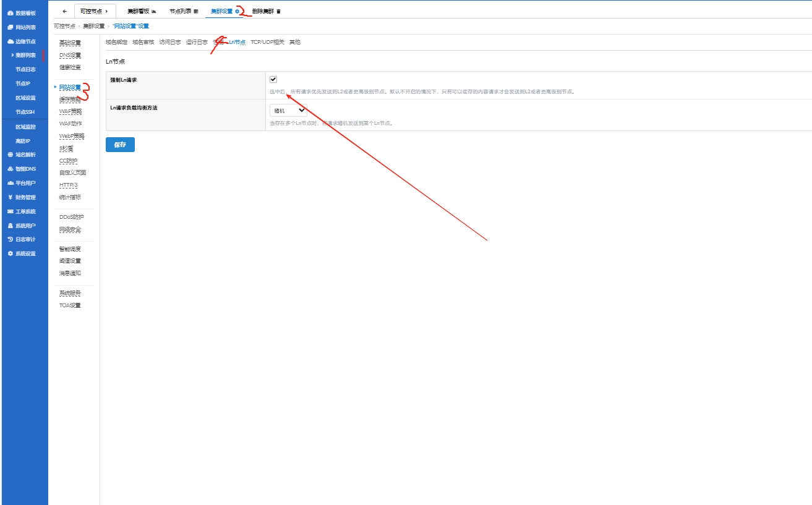Select WebP策略 in the settings menu

[x=72, y=136]
